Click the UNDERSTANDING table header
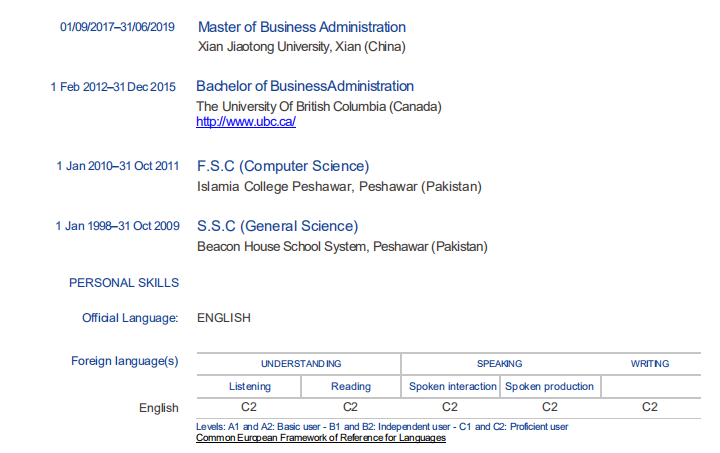720x453 pixels. [x=301, y=364]
